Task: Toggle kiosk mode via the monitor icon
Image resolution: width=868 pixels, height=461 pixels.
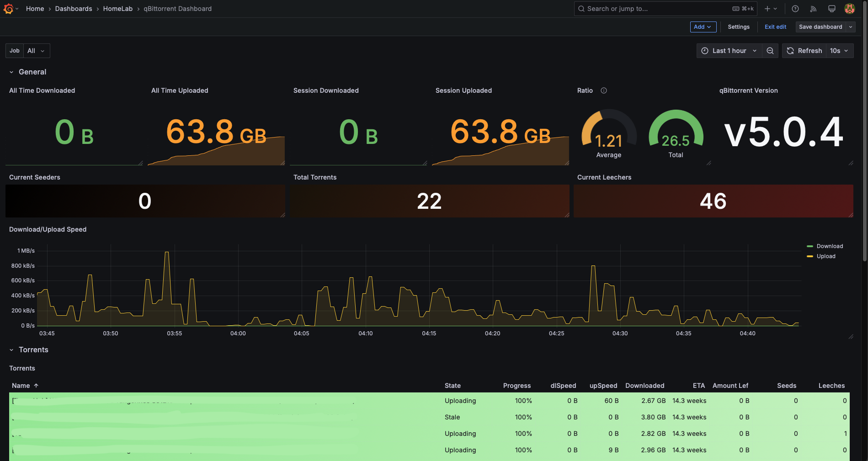Action: pos(831,9)
